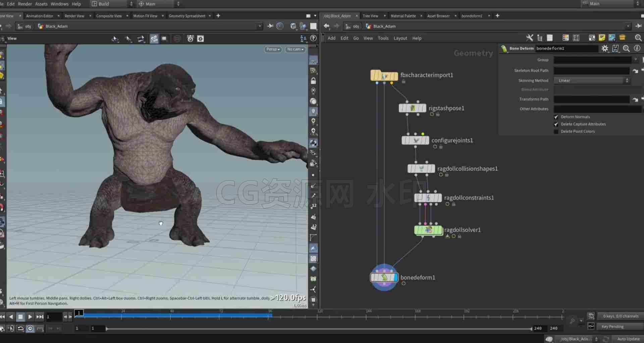Open the Auto Update mode dropdown
The height and width of the screenshot is (343, 644).
tap(628, 339)
